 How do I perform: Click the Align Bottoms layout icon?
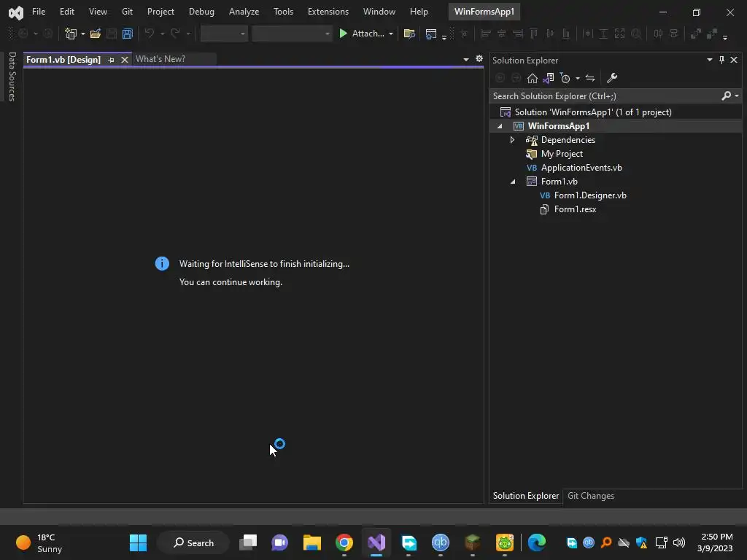[x=566, y=34]
